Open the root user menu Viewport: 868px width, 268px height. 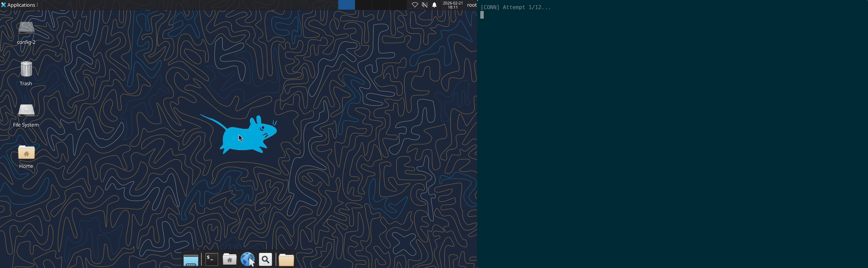(x=472, y=5)
